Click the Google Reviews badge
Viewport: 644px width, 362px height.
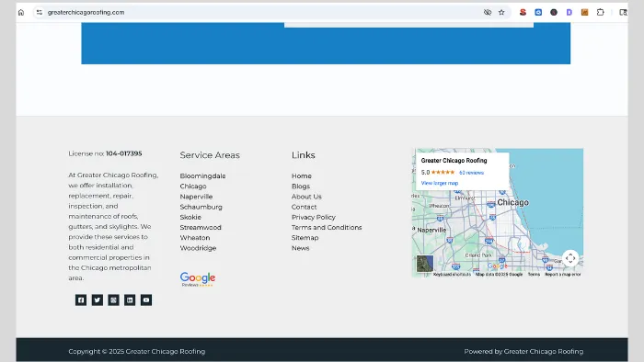tap(198, 279)
